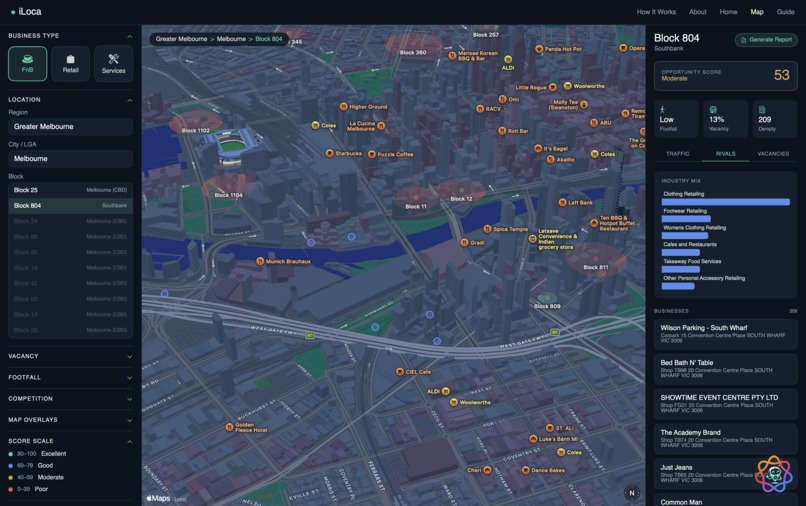
Task: Select the FnB business type
Action: click(27, 64)
